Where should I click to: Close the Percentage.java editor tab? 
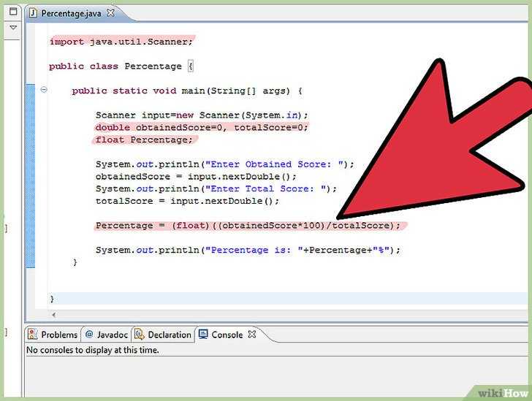(110, 13)
